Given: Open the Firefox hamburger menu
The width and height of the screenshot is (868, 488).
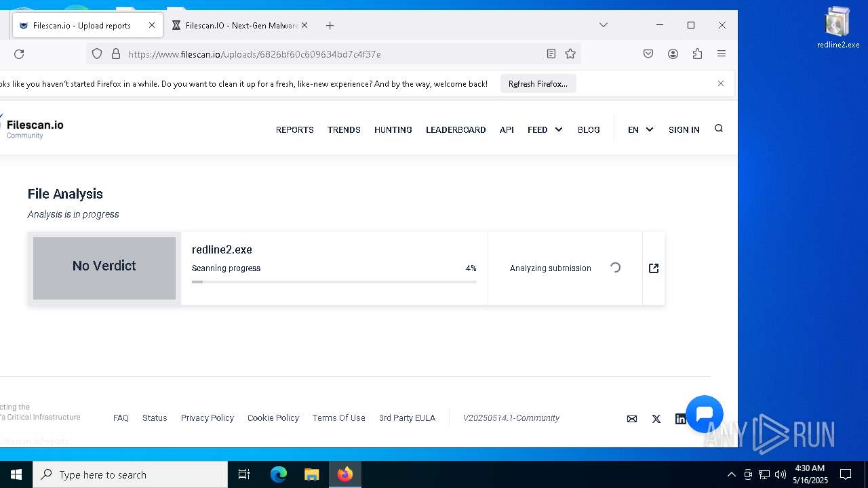Looking at the screenshot, I should click(722, 54).
